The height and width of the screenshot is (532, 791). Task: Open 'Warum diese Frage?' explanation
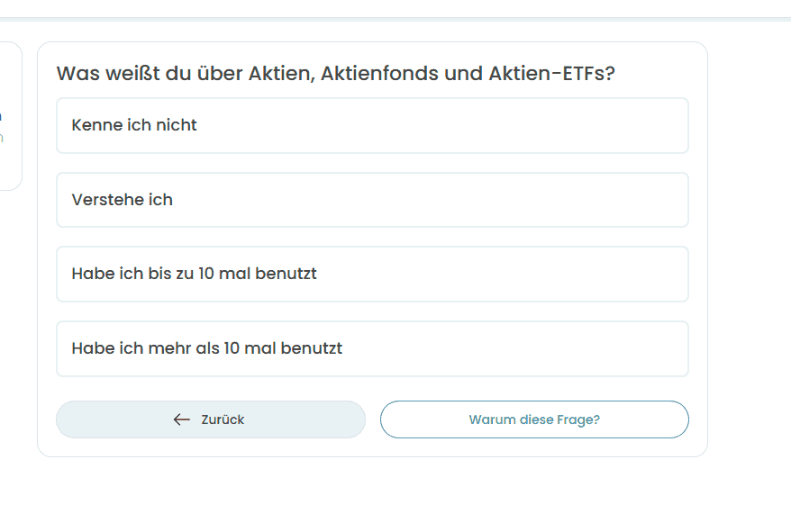pyautogui.click(x=534, y=419)
